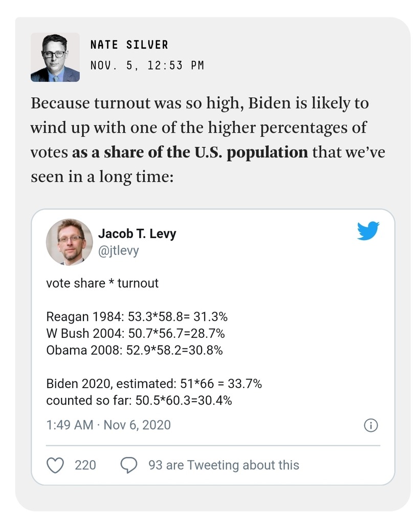This screenshot has width=420, height=512.
Task: Click the "Biden 2020, estimated" line
Action: pyautogui.click(x=154, y=384)
